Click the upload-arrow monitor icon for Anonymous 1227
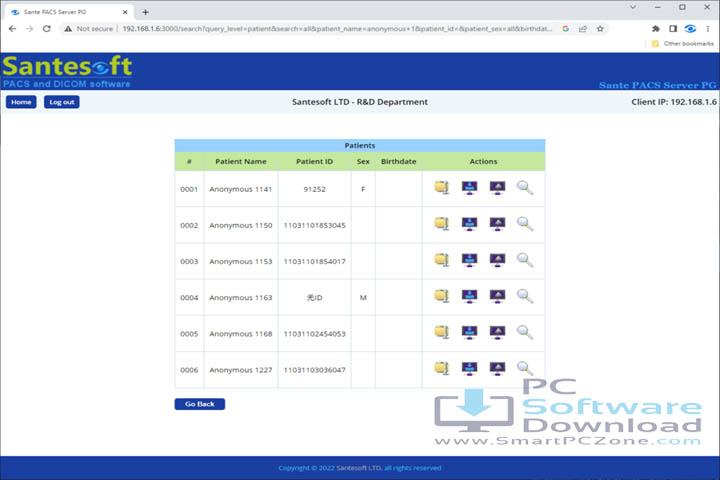Image resolution: width=720 pixels, height=480 pixels. (x=497, y=368)
